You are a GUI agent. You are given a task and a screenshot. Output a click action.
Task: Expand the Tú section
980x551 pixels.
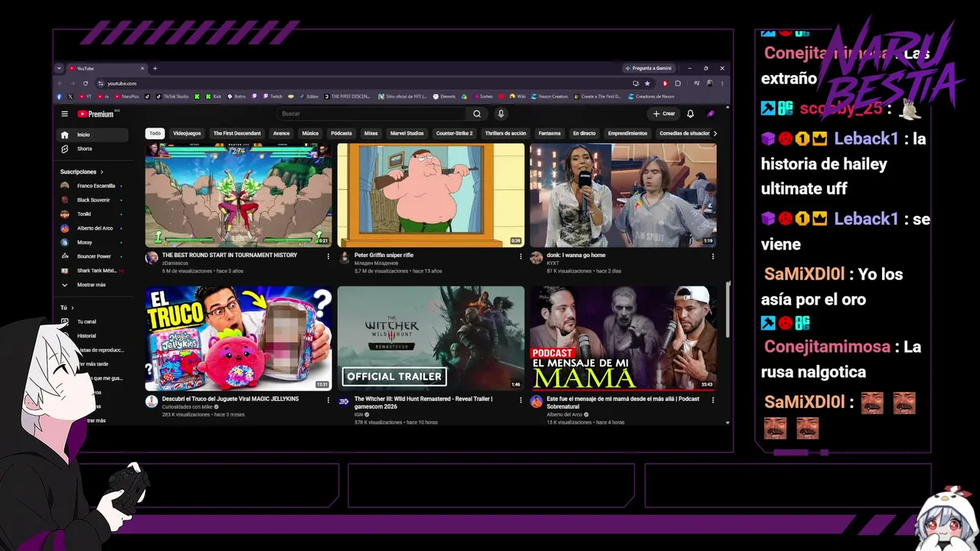click(x=67, y=308)
